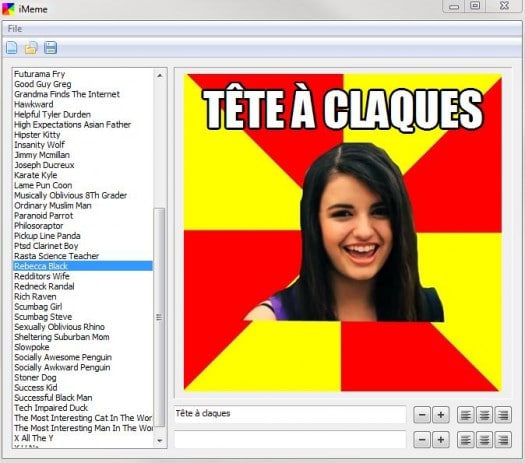The height and width of the screenshot is (463, 525).
Task: Center-align the top caption text
Action: [x=484, y=415]
